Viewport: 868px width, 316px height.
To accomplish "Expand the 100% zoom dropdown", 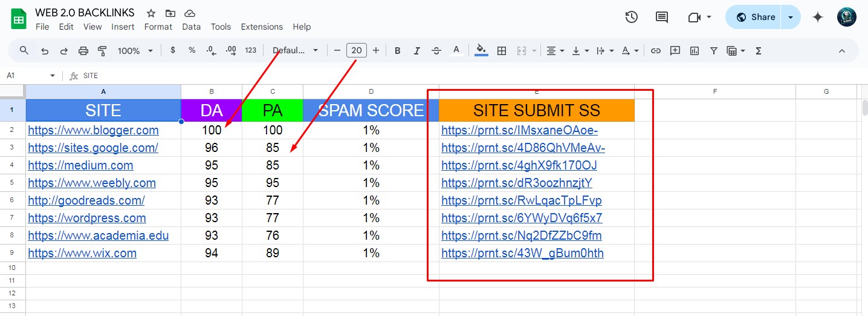I will point(135,51).
